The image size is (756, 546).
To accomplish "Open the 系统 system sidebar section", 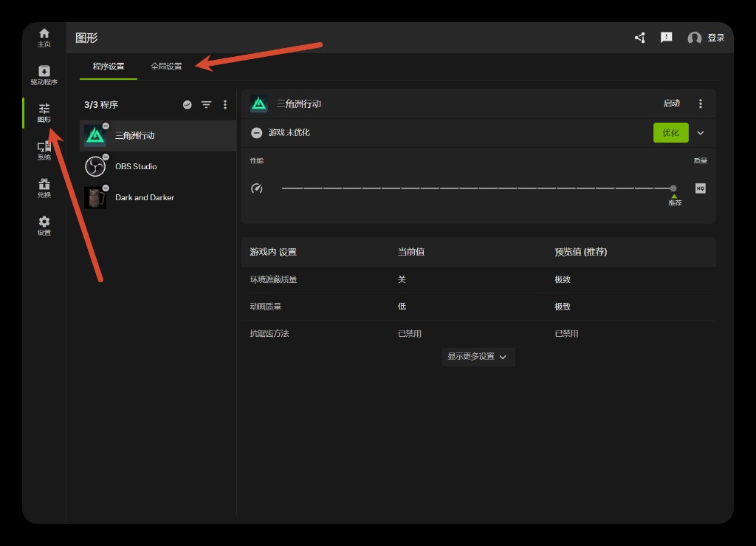I will (x=44, y=151).
